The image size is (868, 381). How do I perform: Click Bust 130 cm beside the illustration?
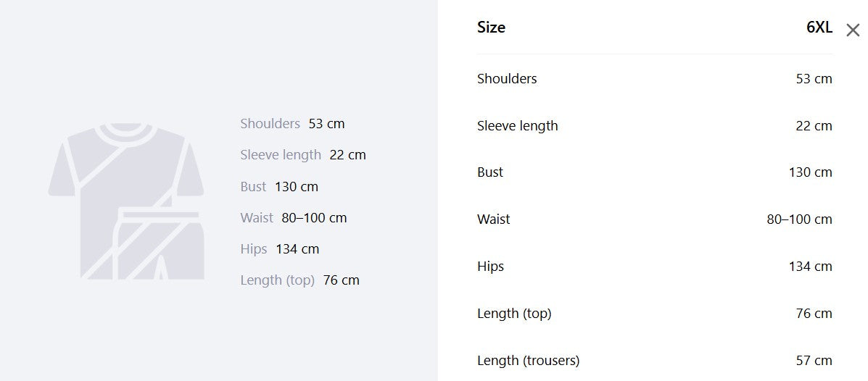coord(279,186)
